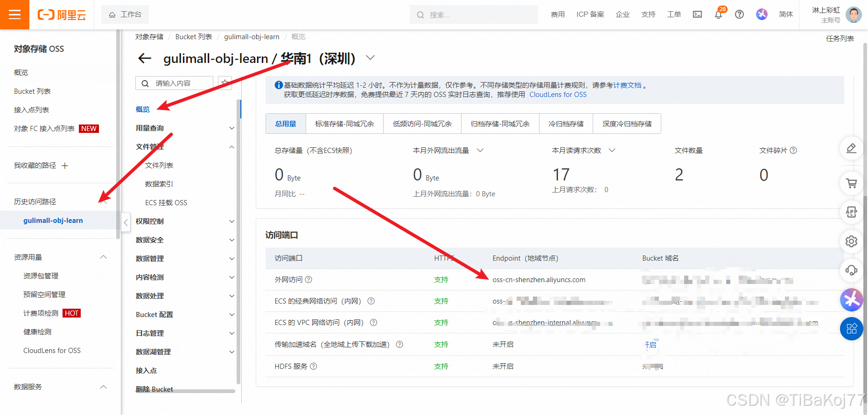Screen dimensions: 868x415
Task: Expand the 数据管理 menu
Action: coord(231,259)
